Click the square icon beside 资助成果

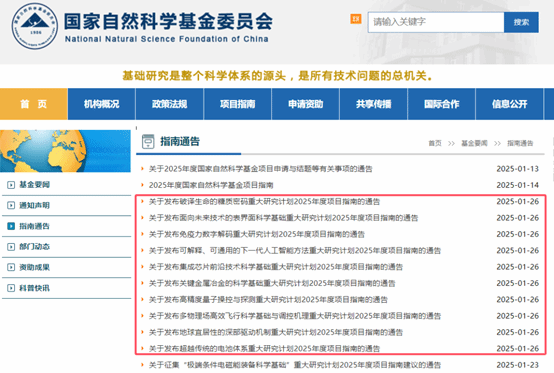11,267
